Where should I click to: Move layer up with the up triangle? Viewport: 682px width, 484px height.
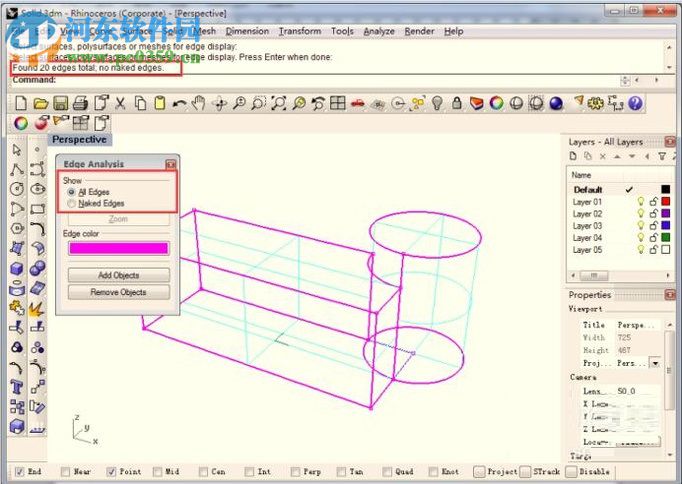(617, 156)
